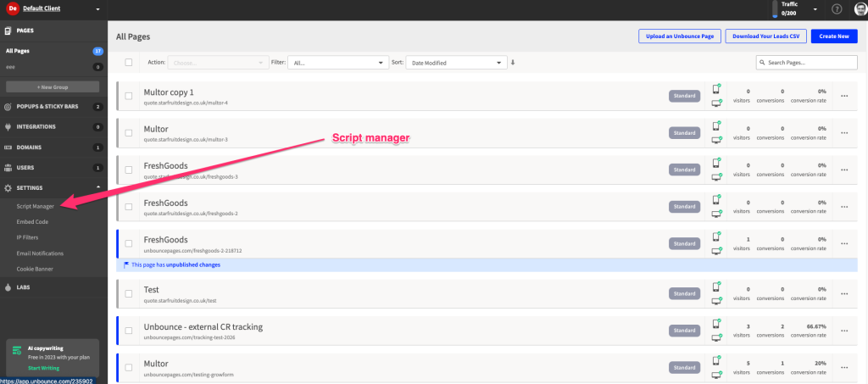Open more options for quote.starfruitdesign.co.uk/multor-3
The height and width of the screenshot is (384, 868).
(x=844, y=133)
